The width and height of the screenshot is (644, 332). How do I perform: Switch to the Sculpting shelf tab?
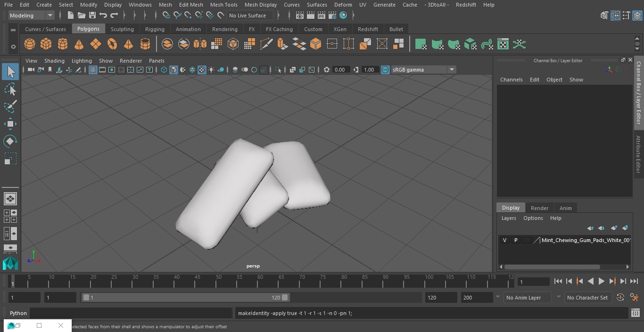(x=122, y=29)
